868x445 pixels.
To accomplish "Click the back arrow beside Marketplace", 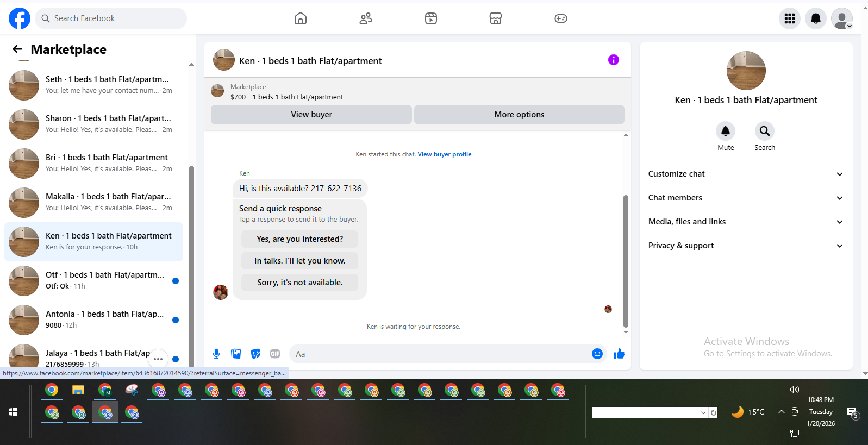I will (x=17, y=49).
